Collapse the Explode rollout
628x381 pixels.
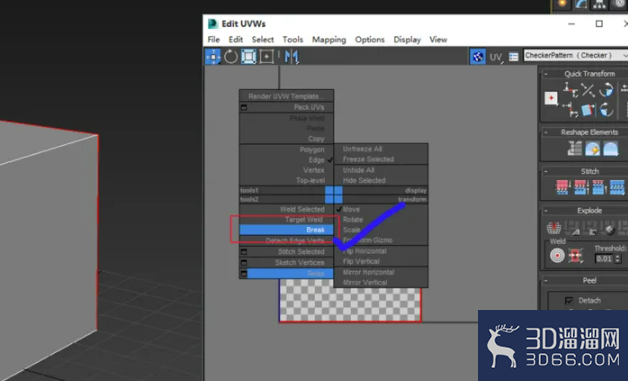[545, 211]
